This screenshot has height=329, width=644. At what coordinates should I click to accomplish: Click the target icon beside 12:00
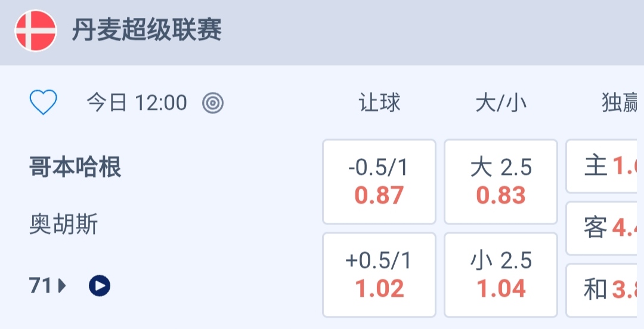tap(213, 103)
